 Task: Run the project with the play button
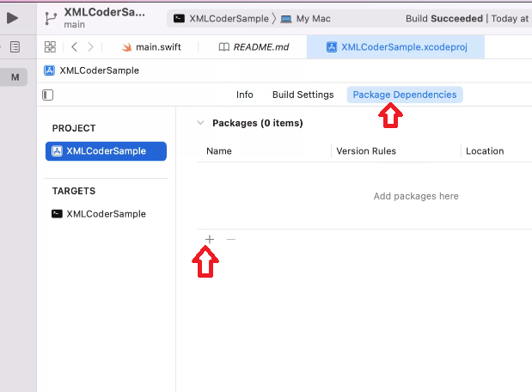pyautogui.click(x=12, y=18)
